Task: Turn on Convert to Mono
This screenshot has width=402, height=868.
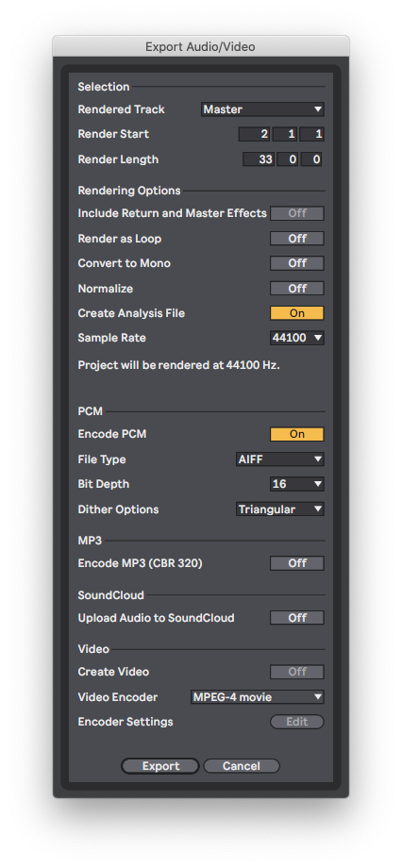Action: click(297, 263)
